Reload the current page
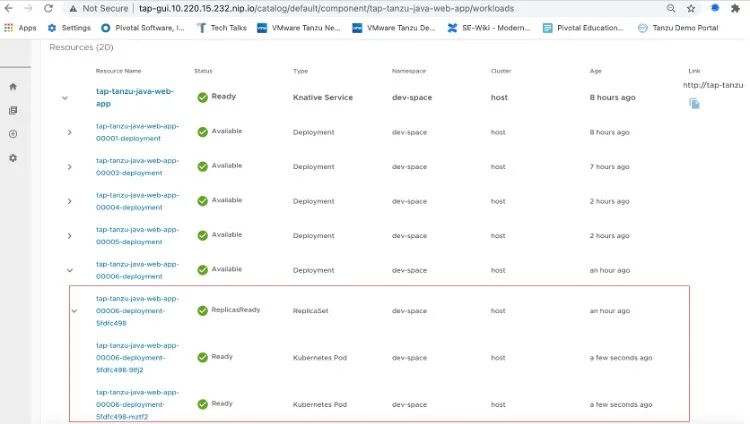 click(x=48, y=8)
